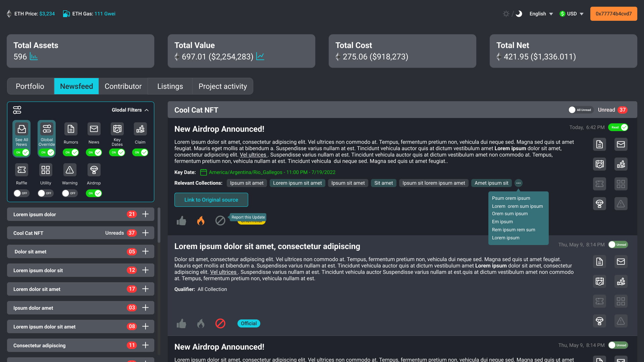Select the Key Dates calendar filter icon
Viewport: 644px width, 362px height.
pos(117,129)
